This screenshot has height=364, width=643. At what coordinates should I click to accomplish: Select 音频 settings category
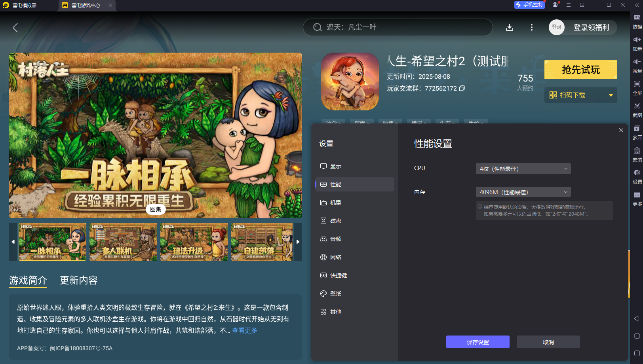click(x=354, y=239)
